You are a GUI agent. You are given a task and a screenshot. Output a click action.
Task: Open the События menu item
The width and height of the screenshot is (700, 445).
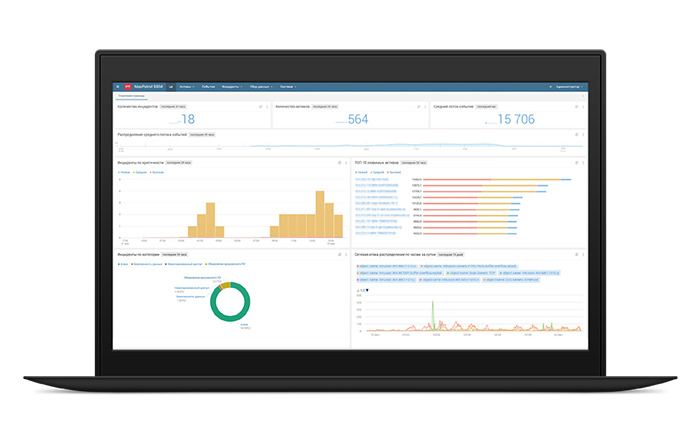(208, 87)
